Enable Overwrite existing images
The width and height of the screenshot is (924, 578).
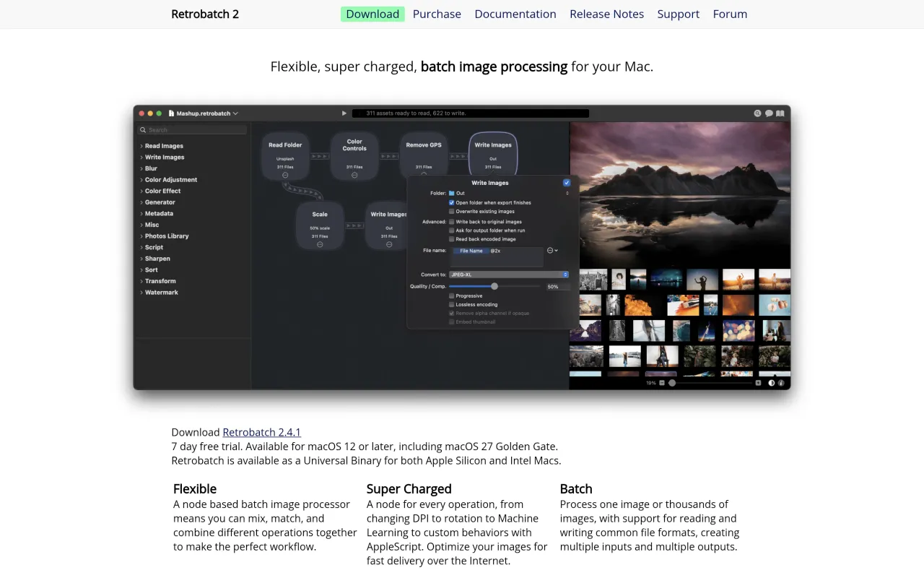452,212
